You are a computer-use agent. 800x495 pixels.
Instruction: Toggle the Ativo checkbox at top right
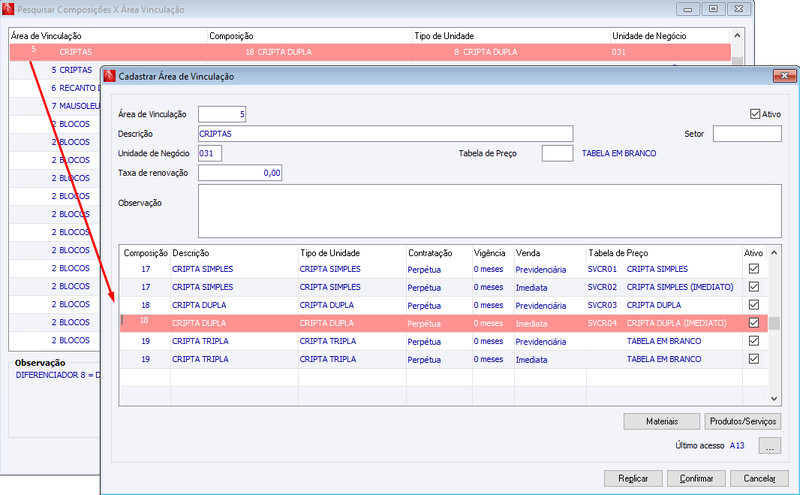755,114
